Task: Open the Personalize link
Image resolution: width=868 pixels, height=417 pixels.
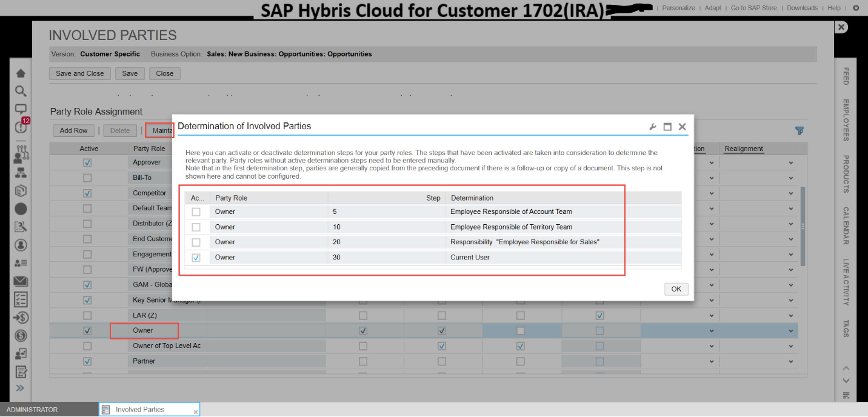Action: pos(678,8)
